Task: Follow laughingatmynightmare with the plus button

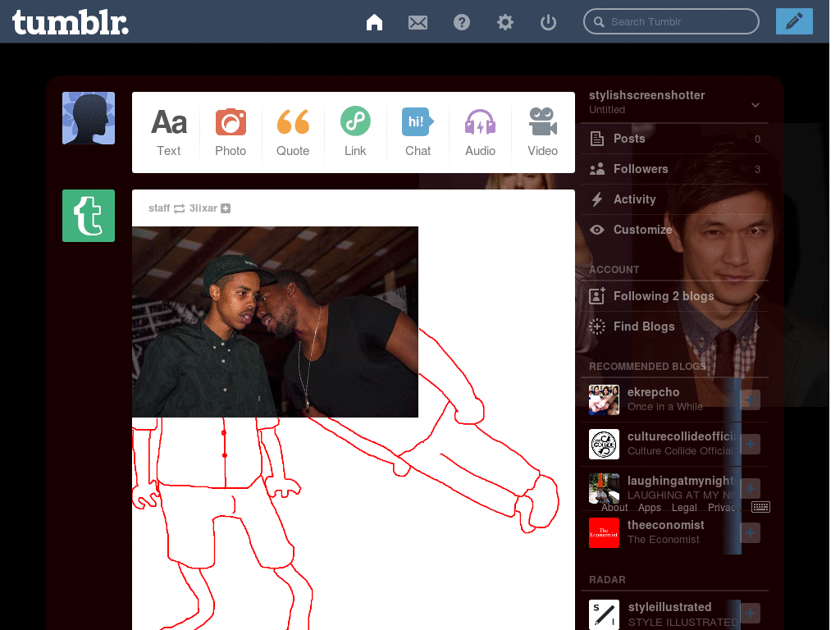Action: point(750,488)
